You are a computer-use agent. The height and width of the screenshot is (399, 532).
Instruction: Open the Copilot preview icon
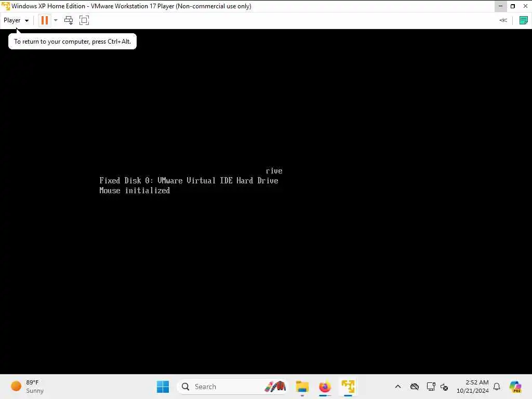pos(515,387)
